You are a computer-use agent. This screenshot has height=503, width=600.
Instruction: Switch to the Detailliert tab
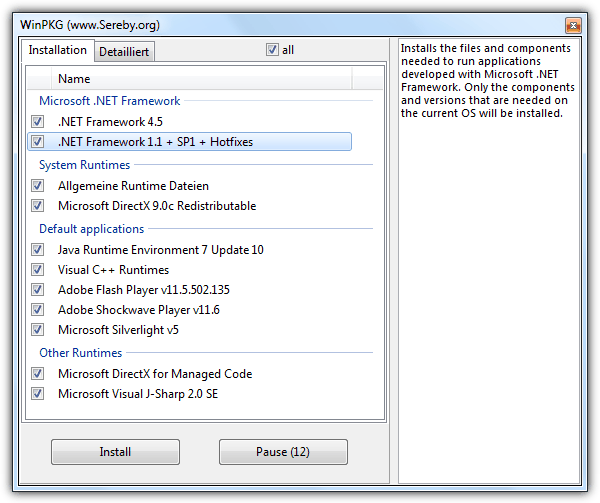tap(125, 51)
